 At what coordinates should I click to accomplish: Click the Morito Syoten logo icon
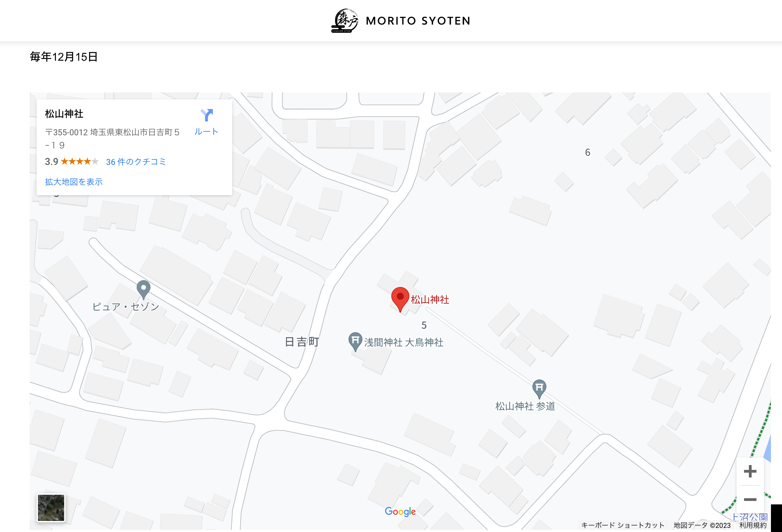point(344,21)
